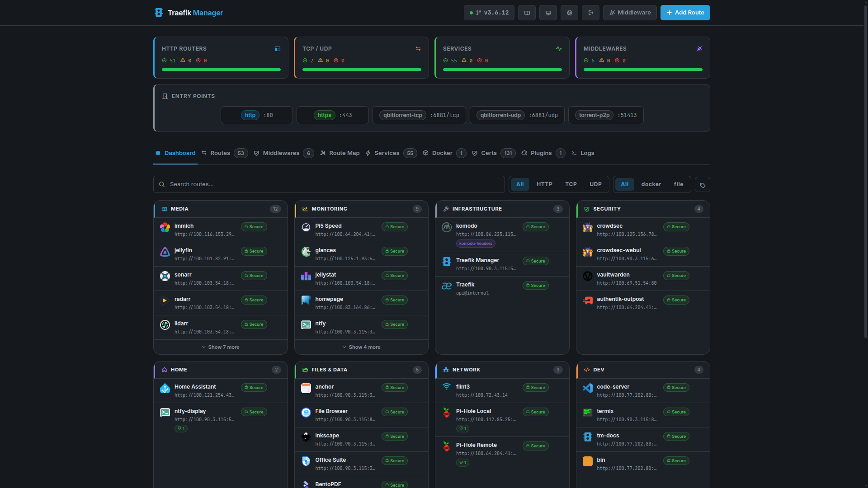Click the green Services status bar
868x488 pixels.
502,70
